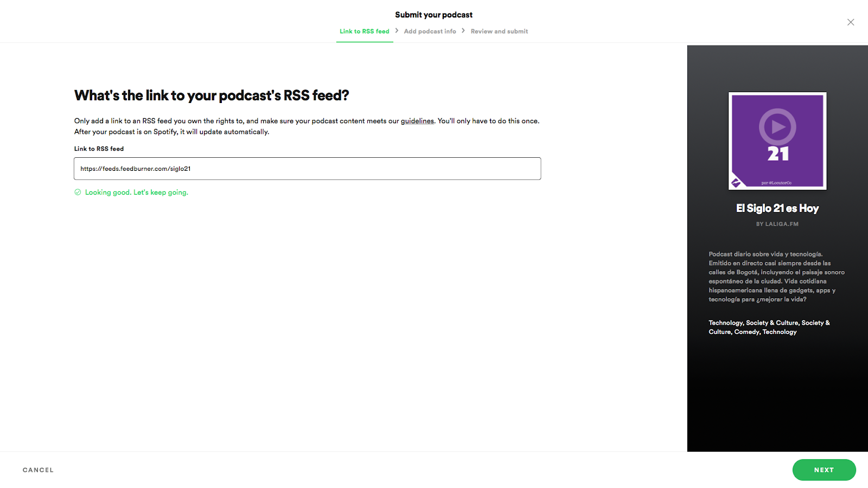Image resolution: width=868 pixels, height=488 pixels.
Task: Click the Submit your podcast heading
Action: pos(434,15)
